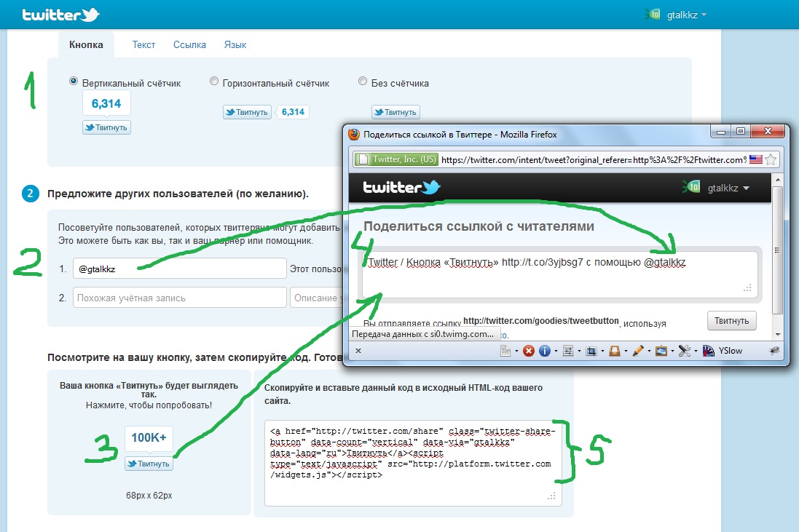This screenshot has width=799, height=532.
Task: Click the page document icon in add-on bar
Action: (505, 351)
